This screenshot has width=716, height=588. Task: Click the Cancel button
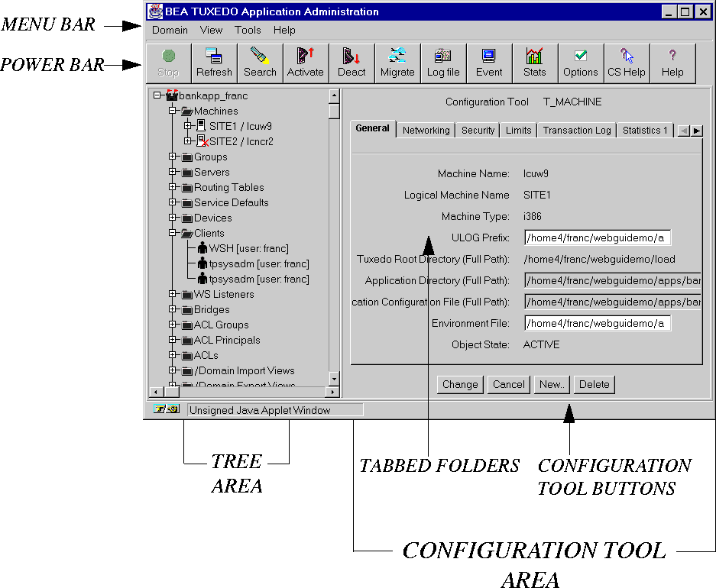tap(509, 385)
